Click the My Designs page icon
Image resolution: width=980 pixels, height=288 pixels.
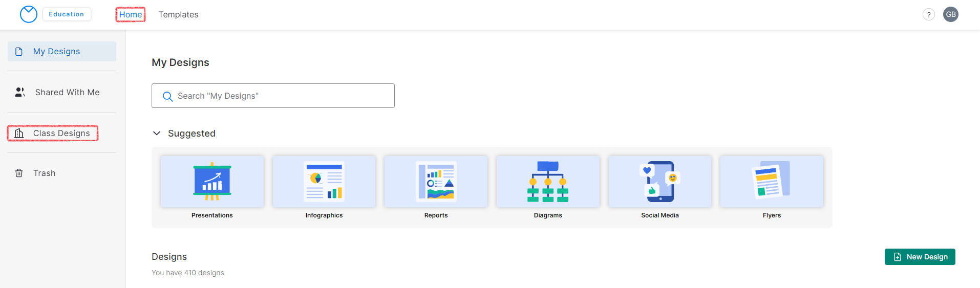19,52
